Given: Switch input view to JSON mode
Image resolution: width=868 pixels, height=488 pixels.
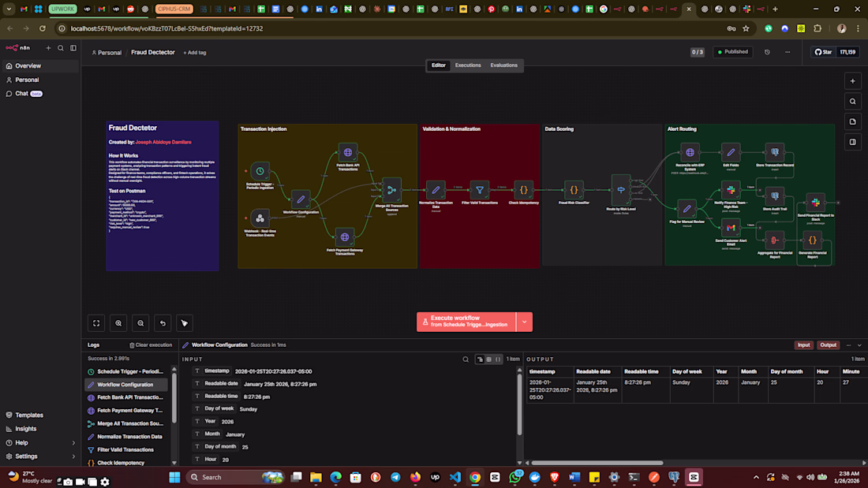Looking at the screenshot, I should tap(499, 359).
